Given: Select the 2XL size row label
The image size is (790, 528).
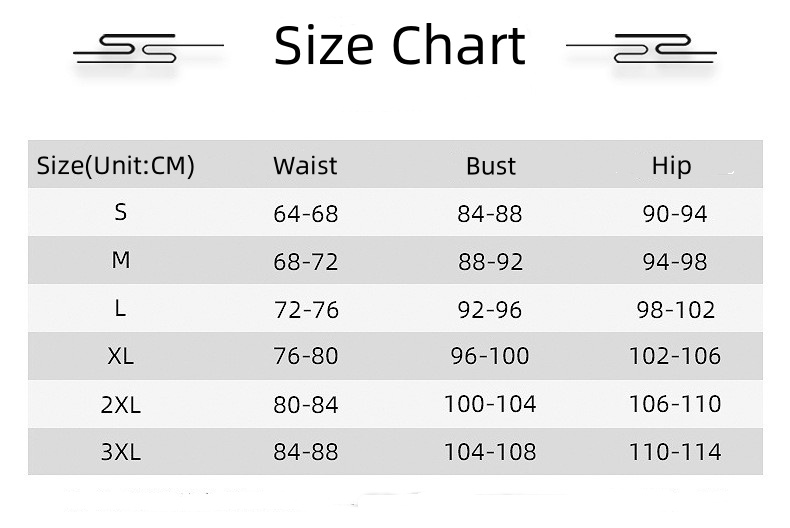Looking at the screenshot, I should click(121, 404).
